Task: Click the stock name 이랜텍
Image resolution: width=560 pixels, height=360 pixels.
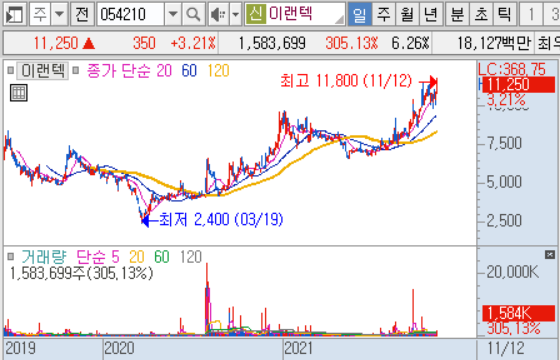Action: click(291, 14)
